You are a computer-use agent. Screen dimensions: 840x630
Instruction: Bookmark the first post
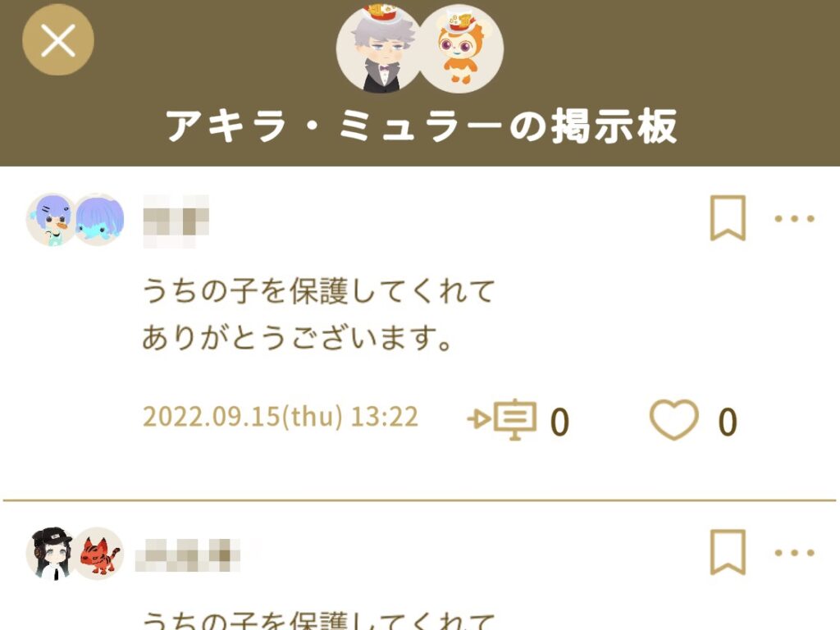pos(728,218)
